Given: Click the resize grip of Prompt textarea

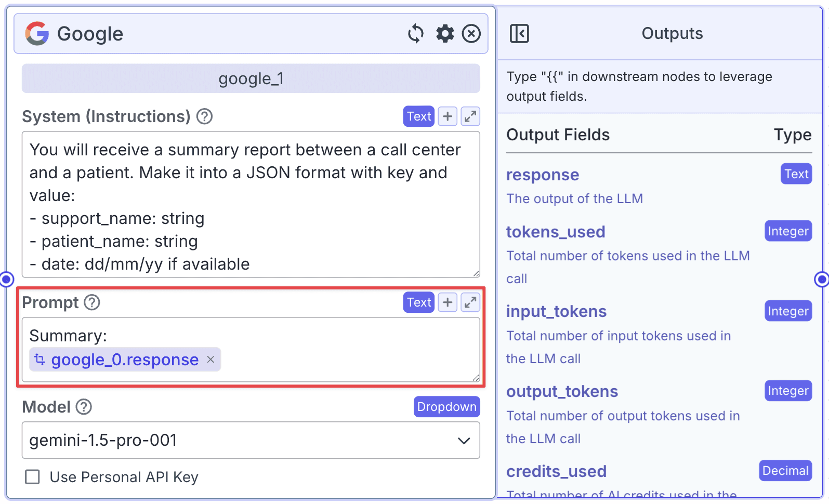Looking at the screenshot, I should (x=476, y=378).
